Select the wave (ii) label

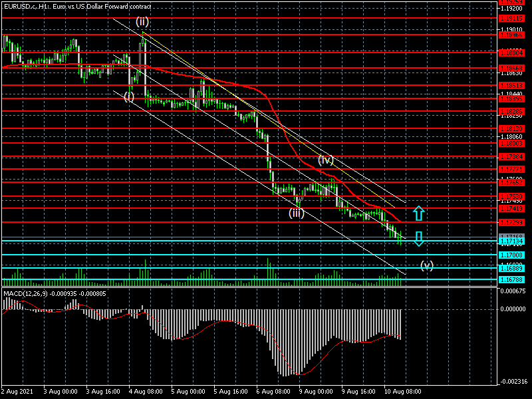tap(142, 22)
